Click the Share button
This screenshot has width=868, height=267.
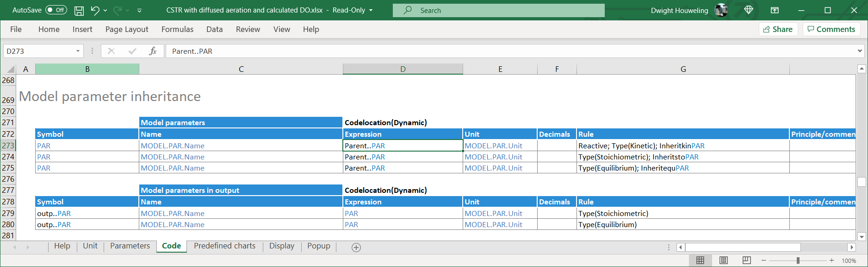pyautogui.click(x=778, y=29)
